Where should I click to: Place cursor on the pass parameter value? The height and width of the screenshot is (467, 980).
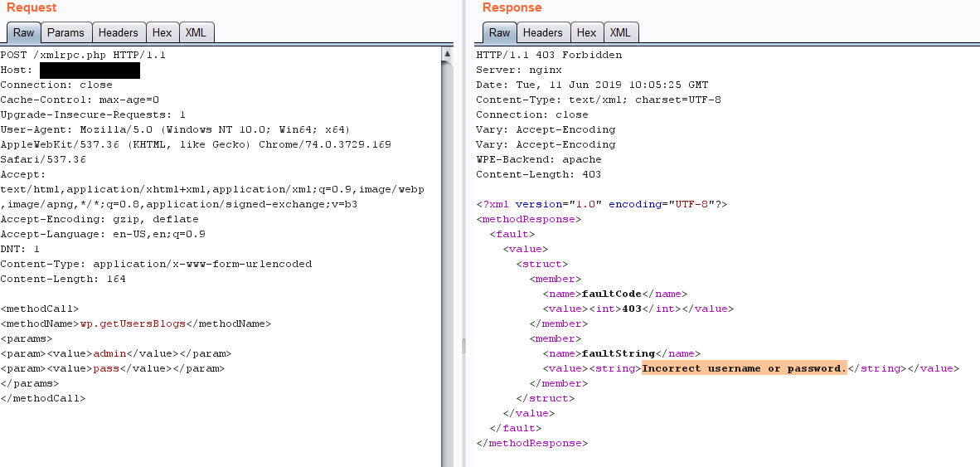[x=106, y=368]
